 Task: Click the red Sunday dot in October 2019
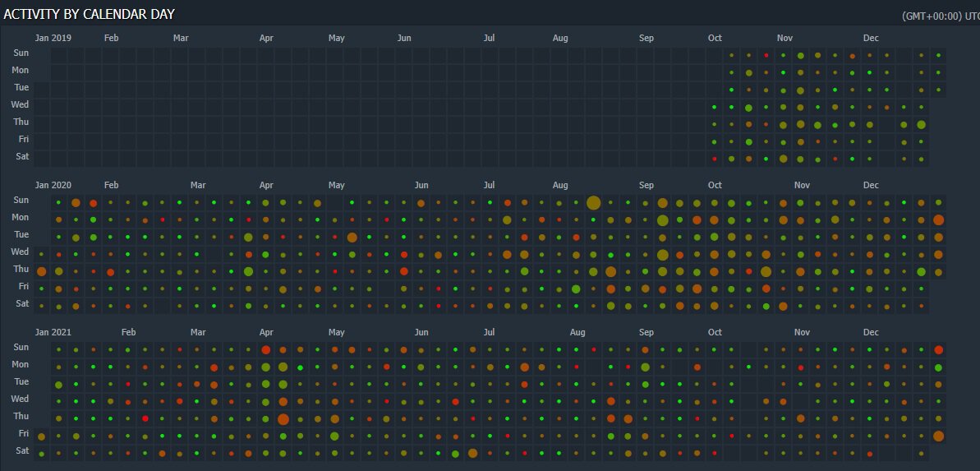(766, 56)
